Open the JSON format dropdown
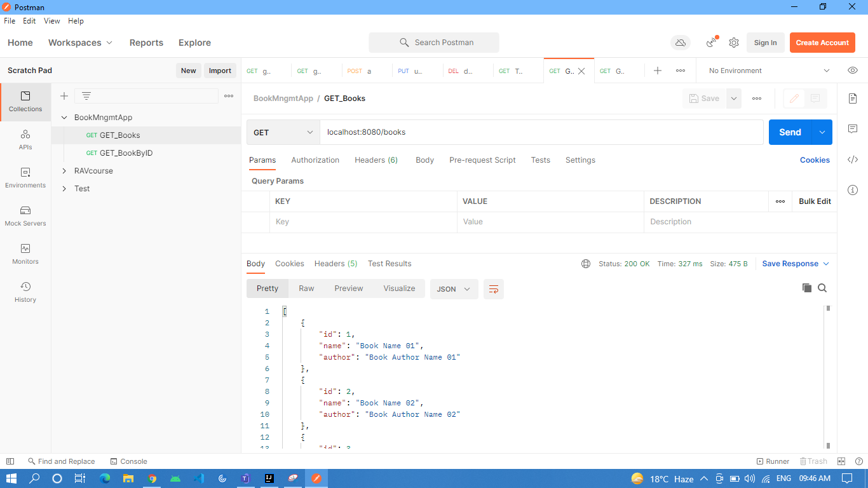Viewport: 868px width, 488px height. coord(454,289)
